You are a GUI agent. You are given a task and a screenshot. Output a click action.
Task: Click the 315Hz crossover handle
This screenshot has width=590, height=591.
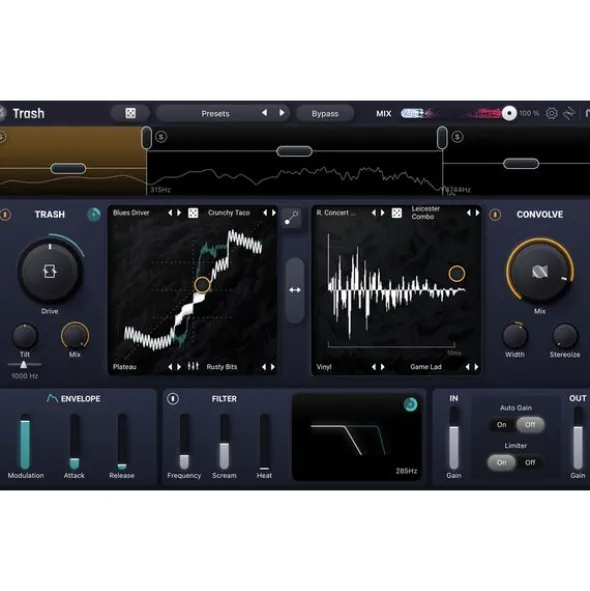tap(147, 137)
